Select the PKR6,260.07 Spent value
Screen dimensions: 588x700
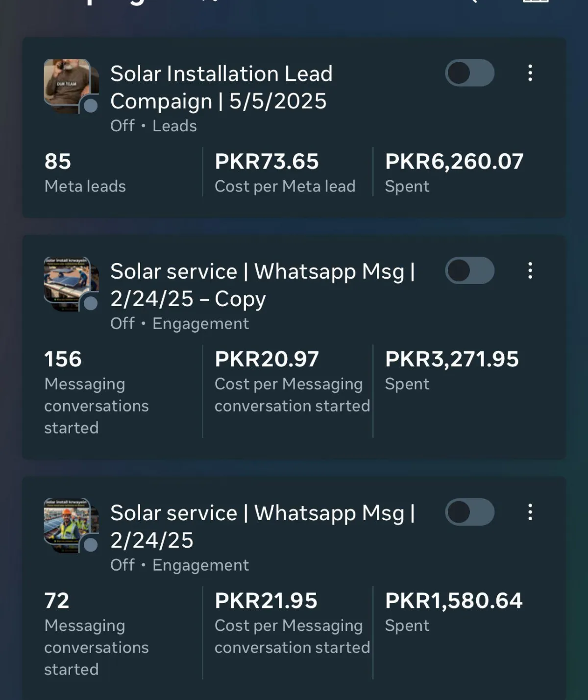(x=454, y=173)
